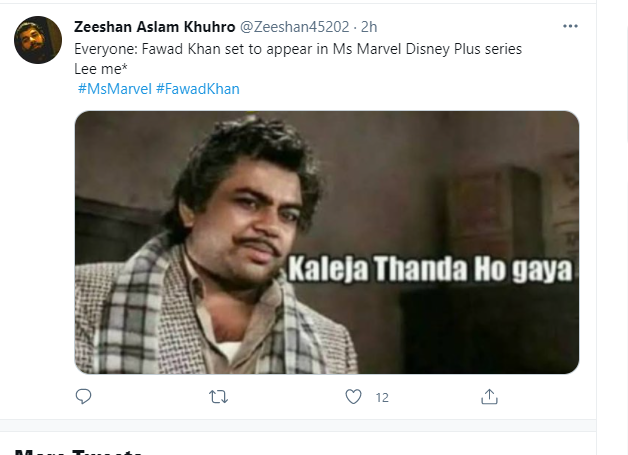The image size is (628, 455).
Task: Open the three-dot more options menu
Action: click(x=571, y=26)
